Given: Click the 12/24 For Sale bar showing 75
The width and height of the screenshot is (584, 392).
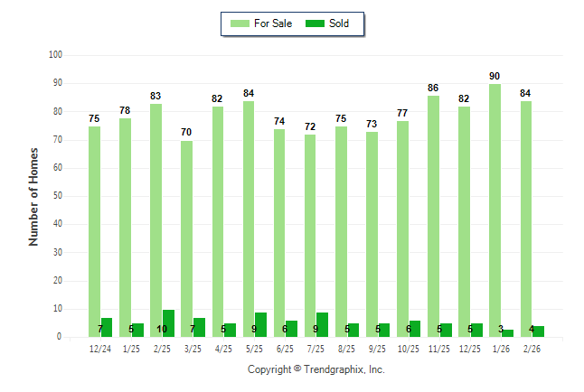Looking at the screenshot, I should point(95,231).
